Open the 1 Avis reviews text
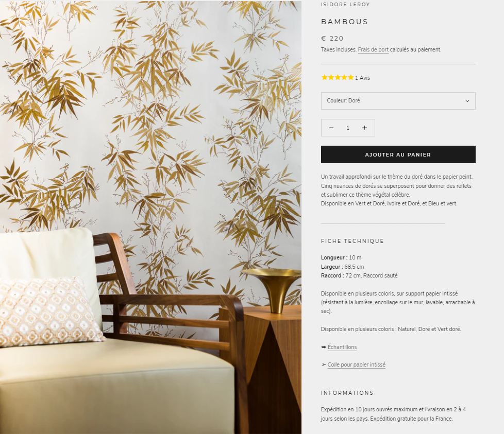The height and width of the screenshot is (434, 504). tap(363, 78)
